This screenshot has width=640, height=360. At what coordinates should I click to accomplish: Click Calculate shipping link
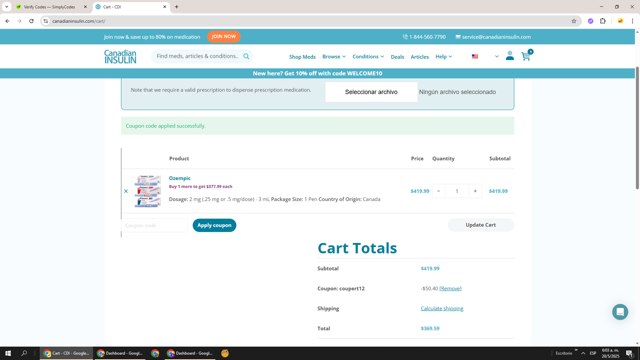tap(442, 308)
